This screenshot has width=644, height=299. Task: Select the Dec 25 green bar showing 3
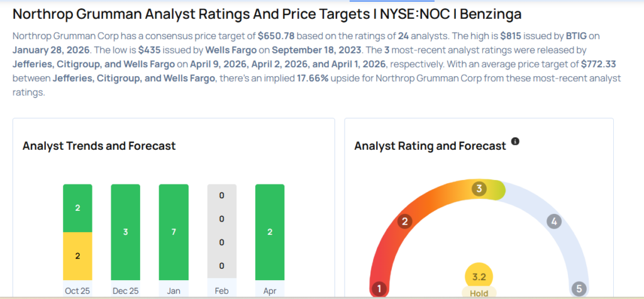(x=126, y=232)
